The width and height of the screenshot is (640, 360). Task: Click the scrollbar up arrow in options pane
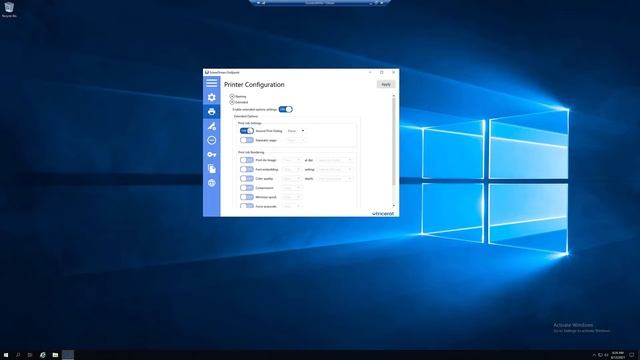[x=393, y=96]
